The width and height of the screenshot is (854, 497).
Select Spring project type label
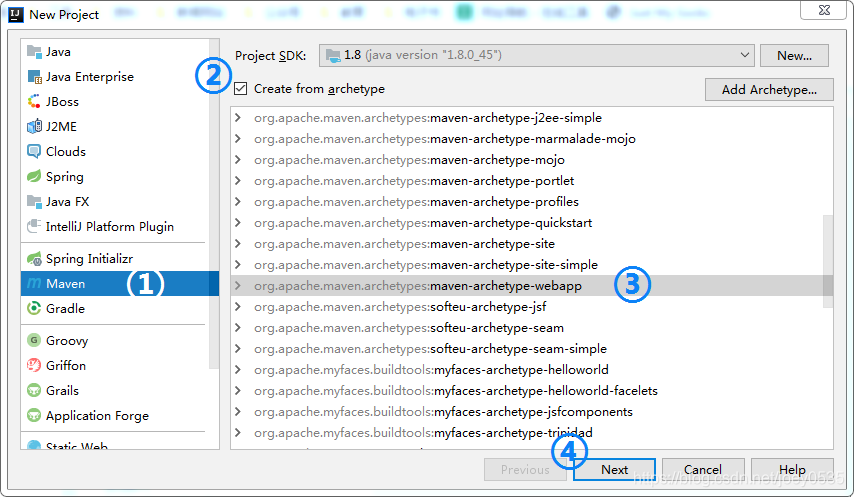(x=65, y=177)
